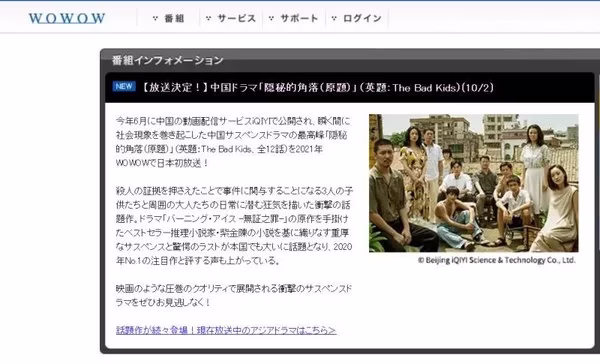600x364 pixels.
Task: Click the panel's right edge scrollbar
Action: pyautogui.click(x=597, y=211)
